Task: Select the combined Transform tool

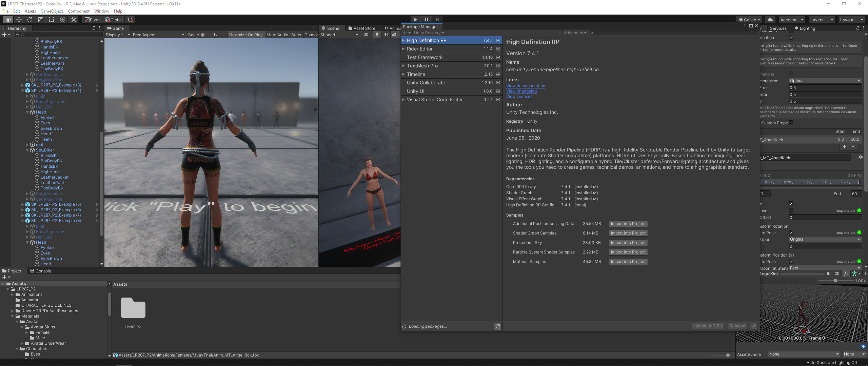Action: (62, 20)
